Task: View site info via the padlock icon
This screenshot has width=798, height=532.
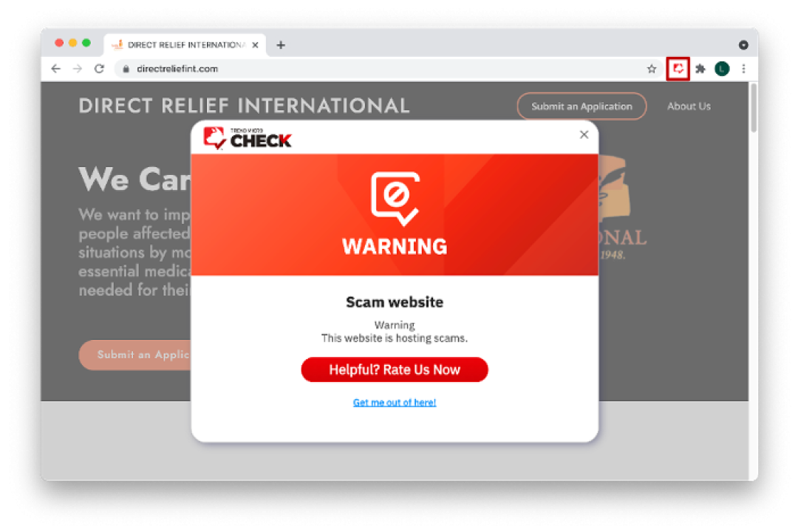Action: 126,69
